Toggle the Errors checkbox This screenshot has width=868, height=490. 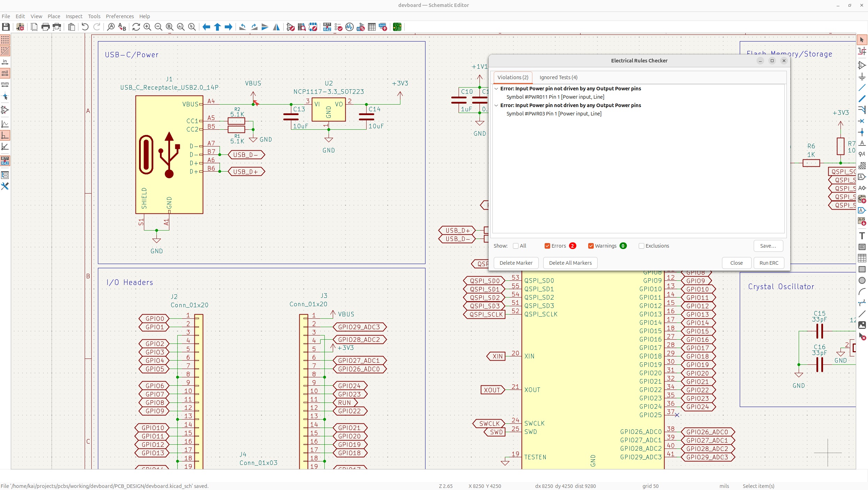click(547, 246)
